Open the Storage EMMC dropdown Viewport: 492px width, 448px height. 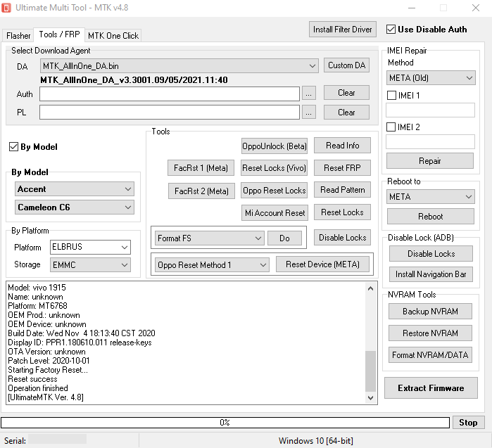(90, 265)
